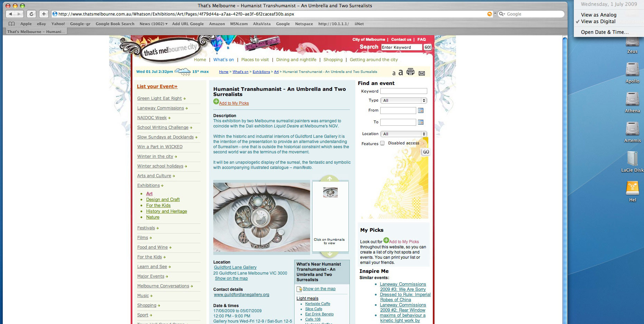The width and height of the screenshot is (644, 324).
Task: Open the Location dropdown
Action: click(404, 134)
